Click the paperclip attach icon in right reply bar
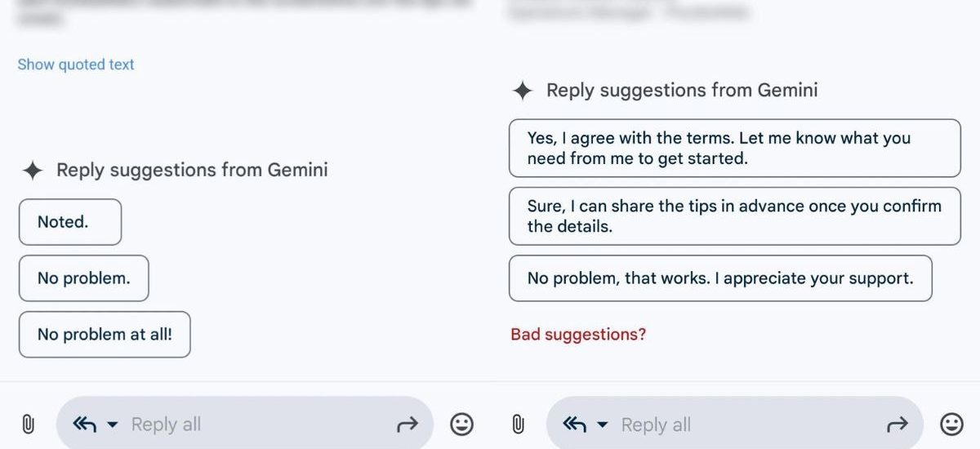980x449 pixels. (518, 425)
